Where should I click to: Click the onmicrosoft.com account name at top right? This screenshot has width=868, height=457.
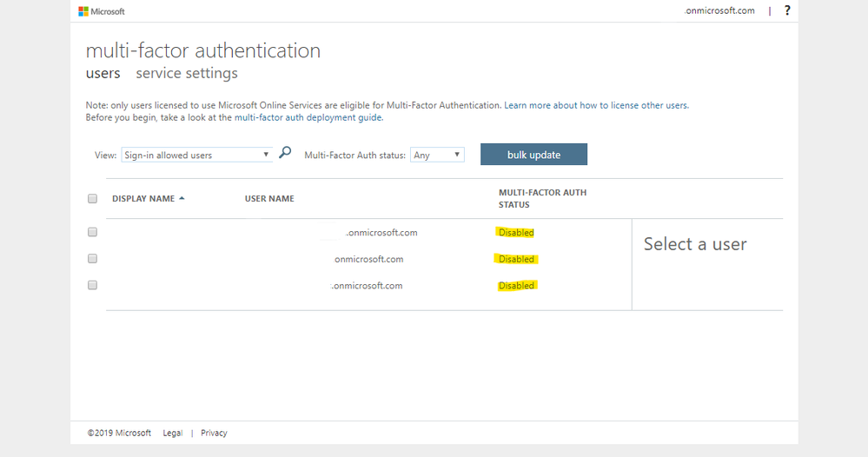(x=719, y=10)
